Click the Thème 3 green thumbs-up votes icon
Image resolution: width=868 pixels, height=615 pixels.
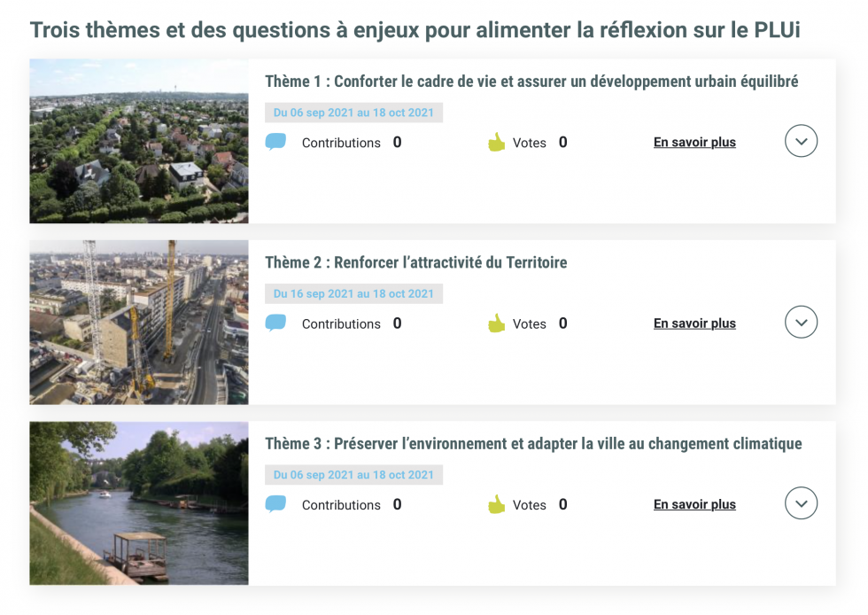click(x=496, y=504)
